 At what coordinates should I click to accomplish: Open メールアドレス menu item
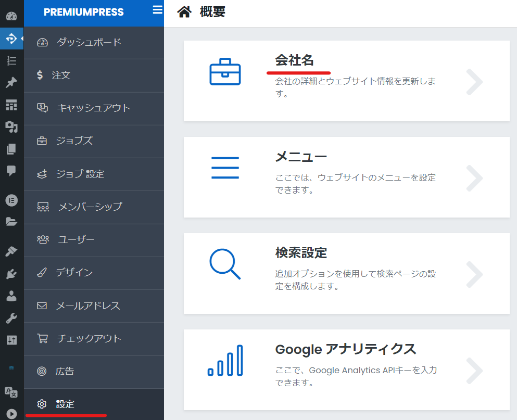coord(94,306)
